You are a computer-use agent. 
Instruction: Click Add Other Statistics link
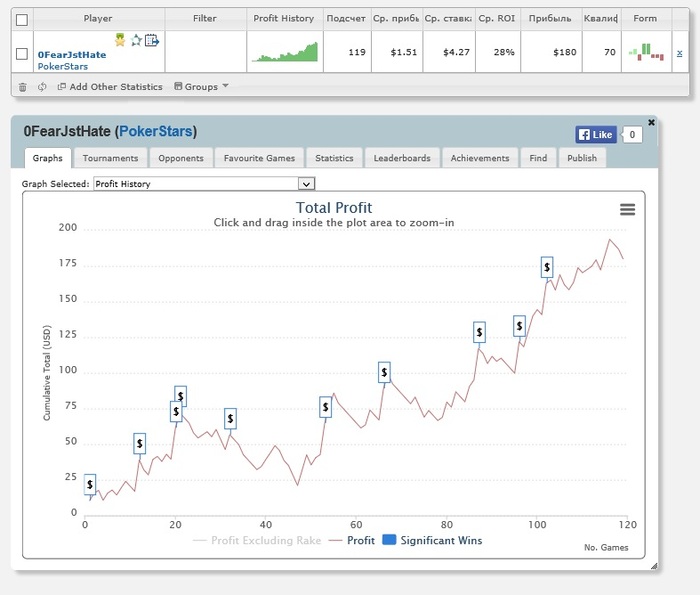pos(110,87)
